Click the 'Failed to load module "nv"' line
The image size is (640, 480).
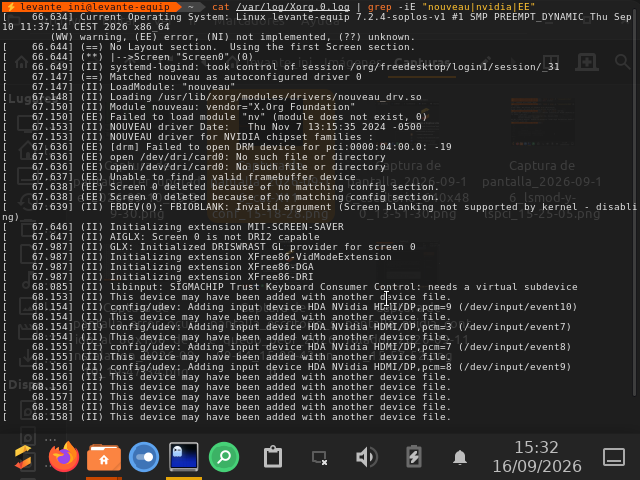pos(215,117)
